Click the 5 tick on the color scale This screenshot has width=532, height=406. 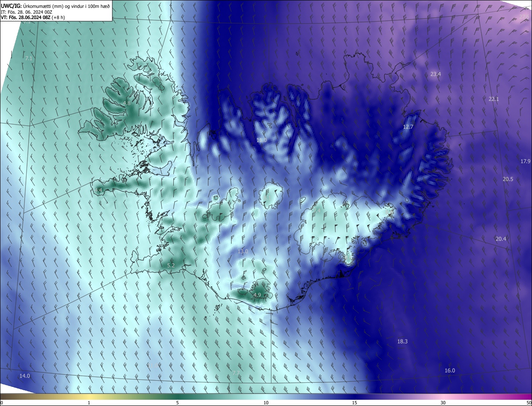click(177, 403)
